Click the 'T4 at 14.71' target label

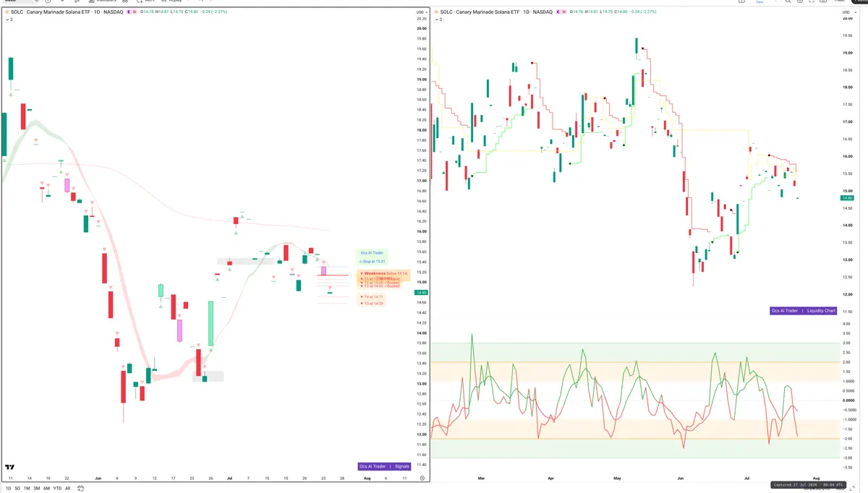[373, 297]
